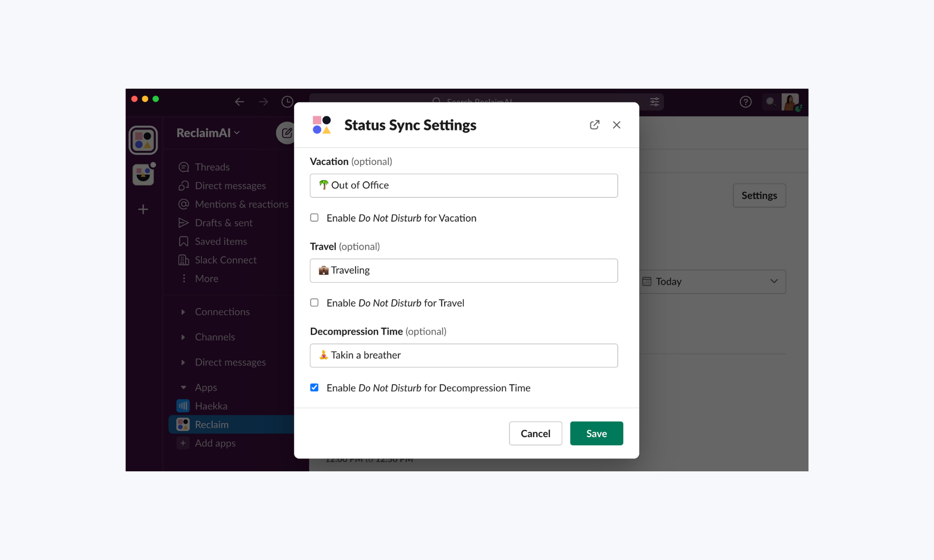Open the history clock icon
Image resolution: width=934 pixels, height=560 pixels.
coord(287,102)
